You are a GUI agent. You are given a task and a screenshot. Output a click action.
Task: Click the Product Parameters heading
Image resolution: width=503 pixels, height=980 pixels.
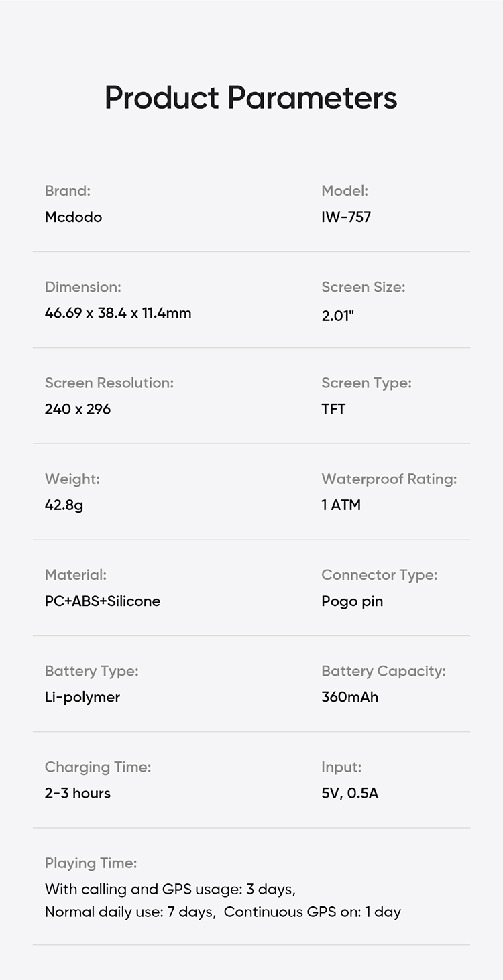pyautogui.click(x=251, y=98)
